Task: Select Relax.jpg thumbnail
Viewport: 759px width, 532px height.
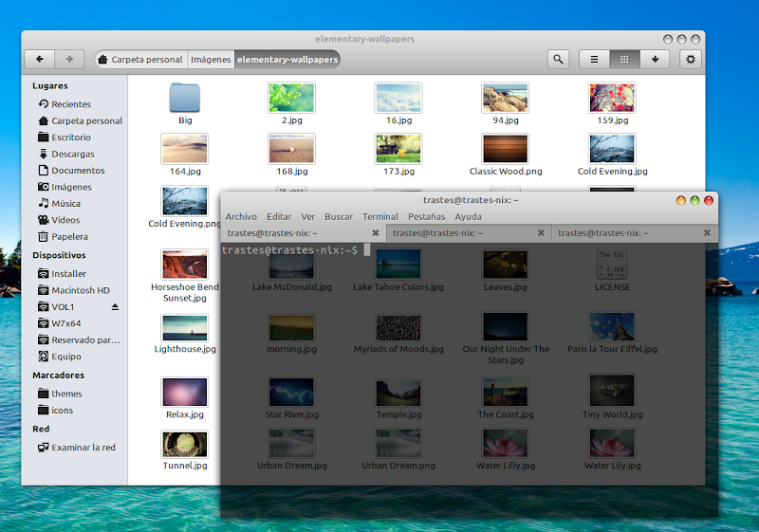Action: 184,393
